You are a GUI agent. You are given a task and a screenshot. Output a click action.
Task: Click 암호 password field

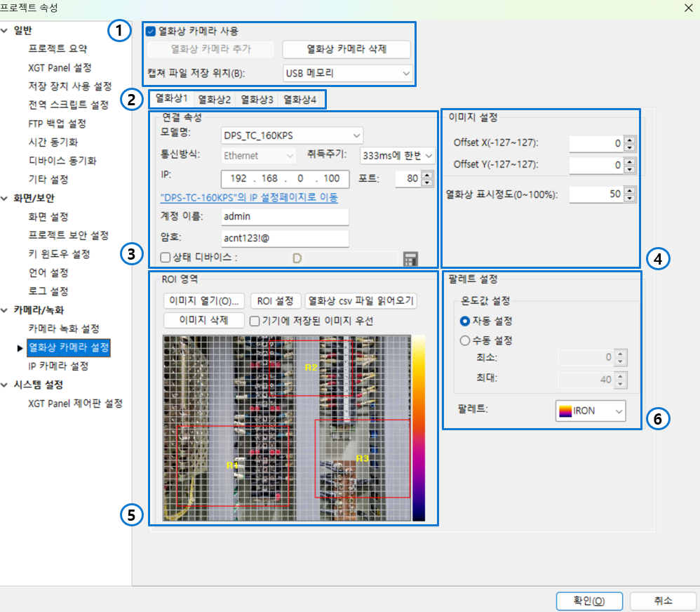285,238
